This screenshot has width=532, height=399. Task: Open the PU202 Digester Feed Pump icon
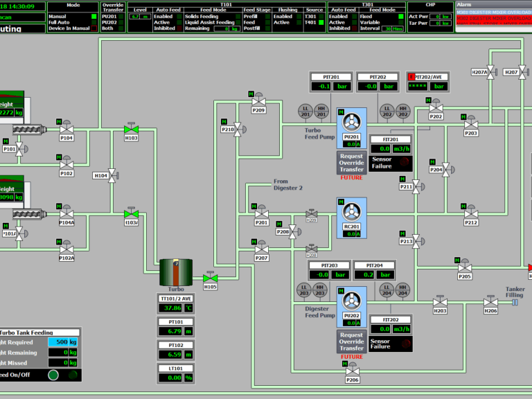[351, 300]
